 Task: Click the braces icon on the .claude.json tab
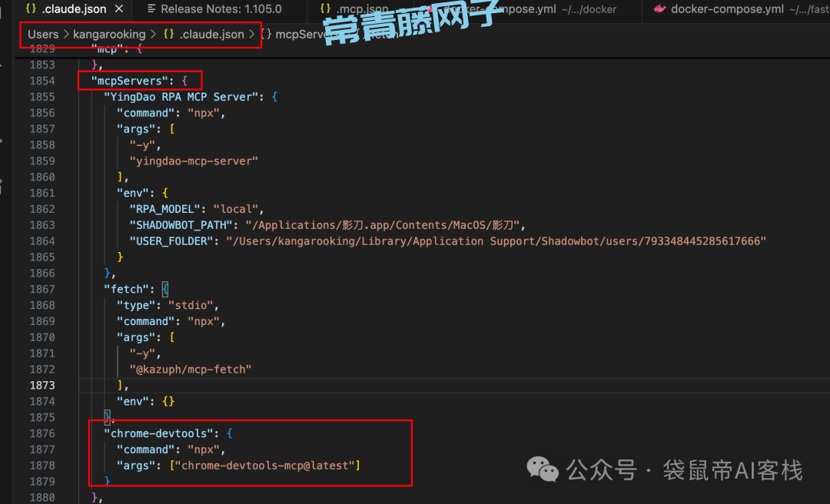point(31,9)
